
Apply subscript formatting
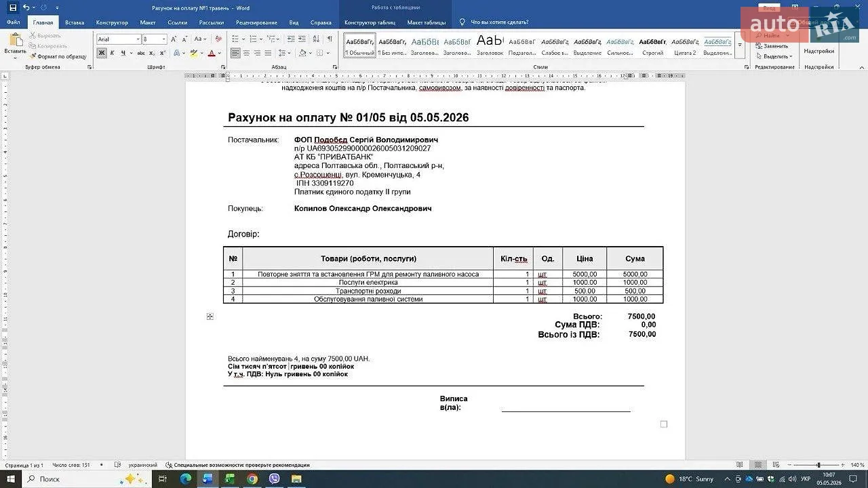tap(151, 53)
